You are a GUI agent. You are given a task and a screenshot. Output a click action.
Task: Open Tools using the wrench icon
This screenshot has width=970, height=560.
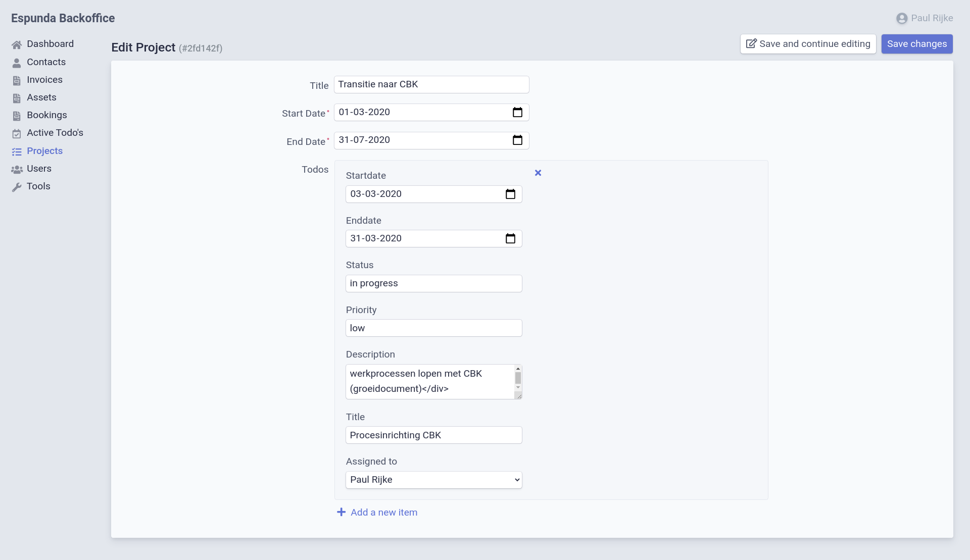coord(17,186)
